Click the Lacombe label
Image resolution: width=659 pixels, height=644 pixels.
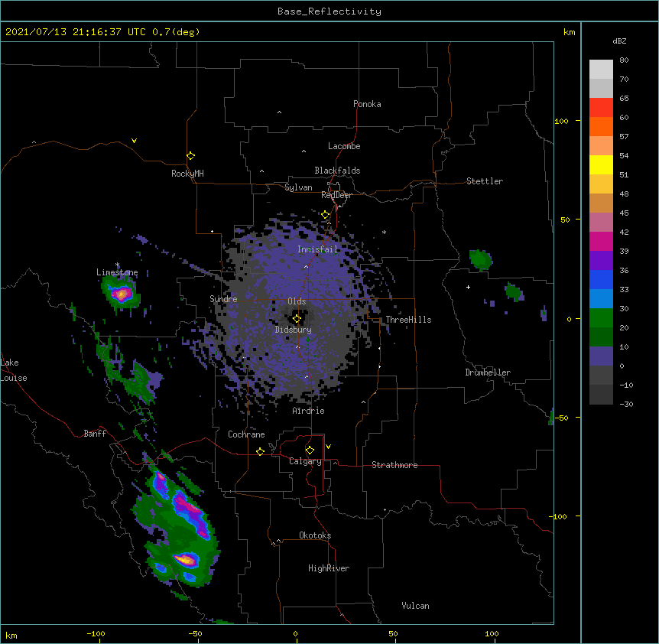pyautogui.click(x=344, y=146)
